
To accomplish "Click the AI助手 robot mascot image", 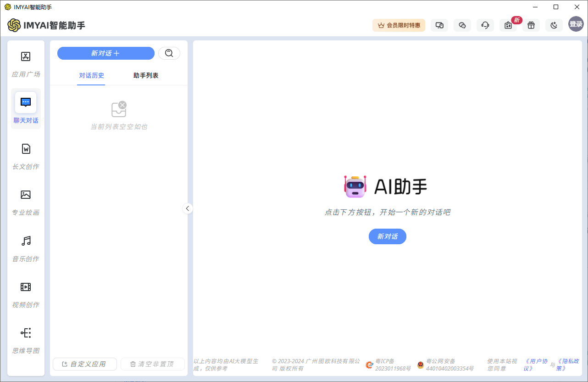I will pos(355,186).
